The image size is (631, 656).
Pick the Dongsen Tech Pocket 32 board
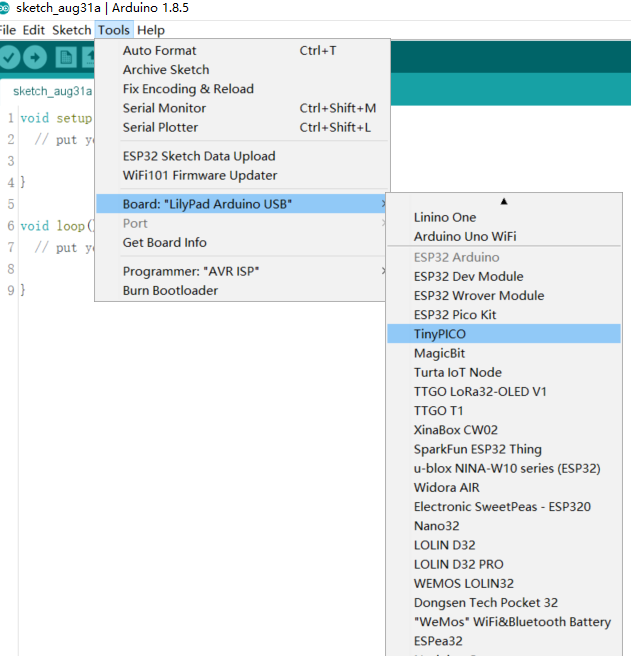[504, 603]
